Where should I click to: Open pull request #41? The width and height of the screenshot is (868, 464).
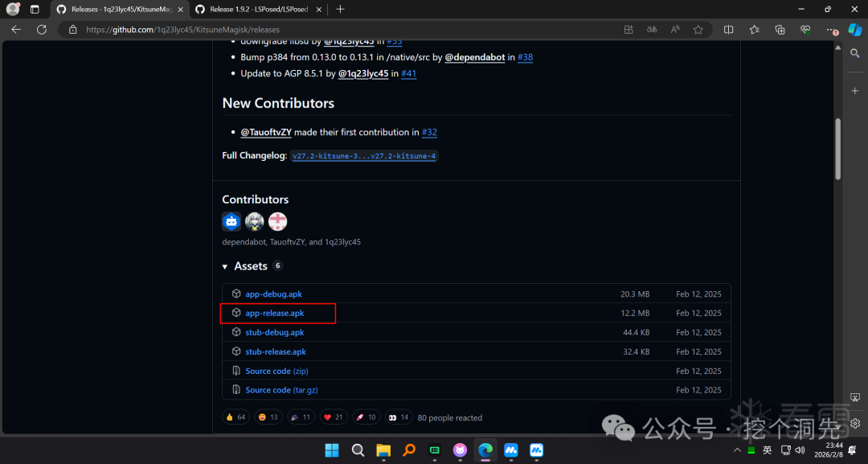click(x=408, y=73)
